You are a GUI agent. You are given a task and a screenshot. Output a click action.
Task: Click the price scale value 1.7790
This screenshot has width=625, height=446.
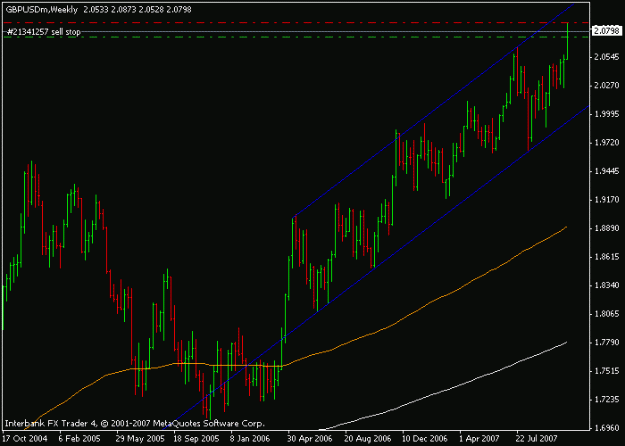tap(607, 342)
